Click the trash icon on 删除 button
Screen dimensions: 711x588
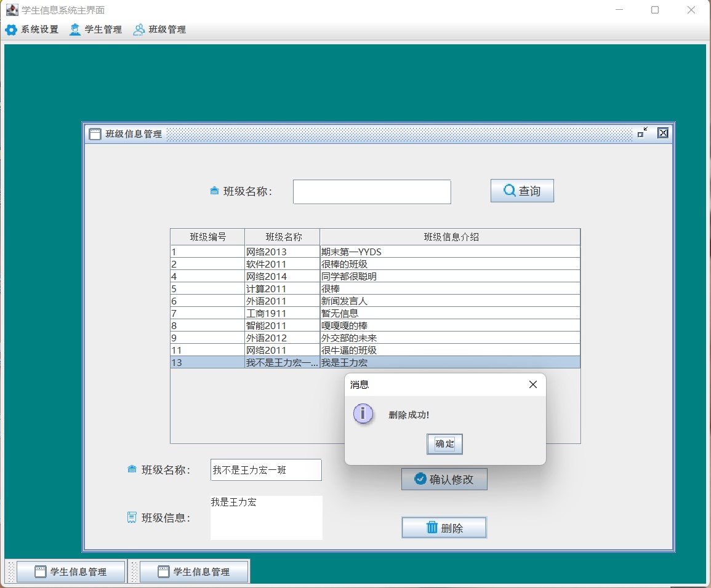[x=432, y=527]
